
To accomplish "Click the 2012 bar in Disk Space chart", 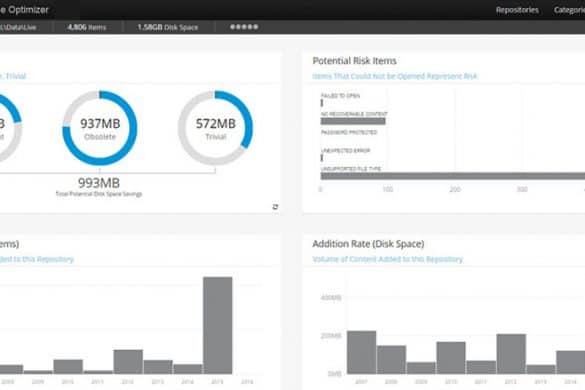I will coord(511,354).
